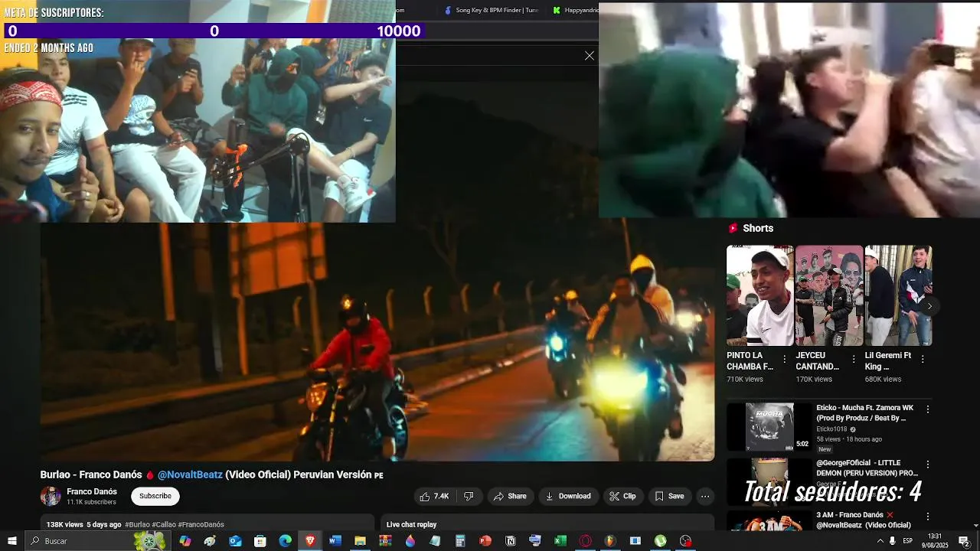
Task: Open the Eticko - Mucha video thumbnail
Action: (769, 426)
